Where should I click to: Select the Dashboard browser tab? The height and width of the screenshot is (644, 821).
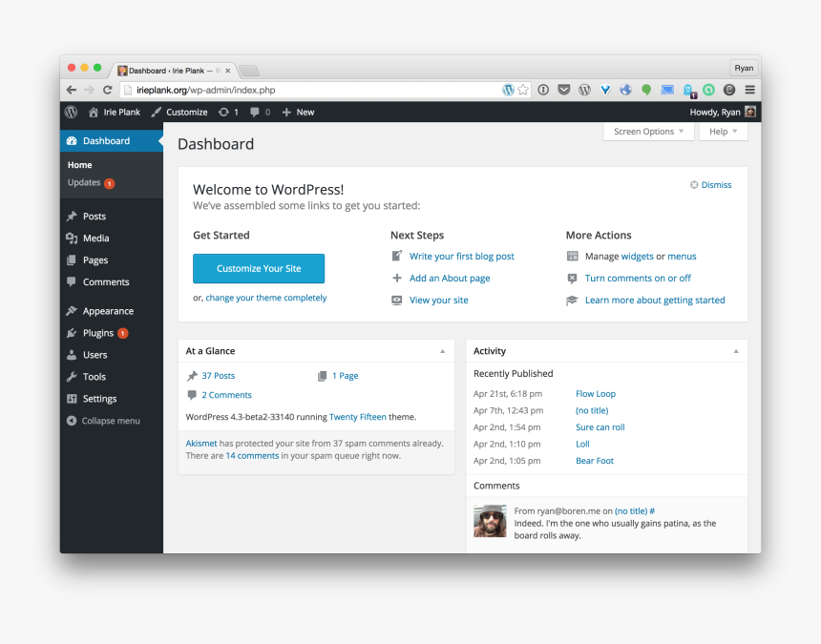coord(174,71)
